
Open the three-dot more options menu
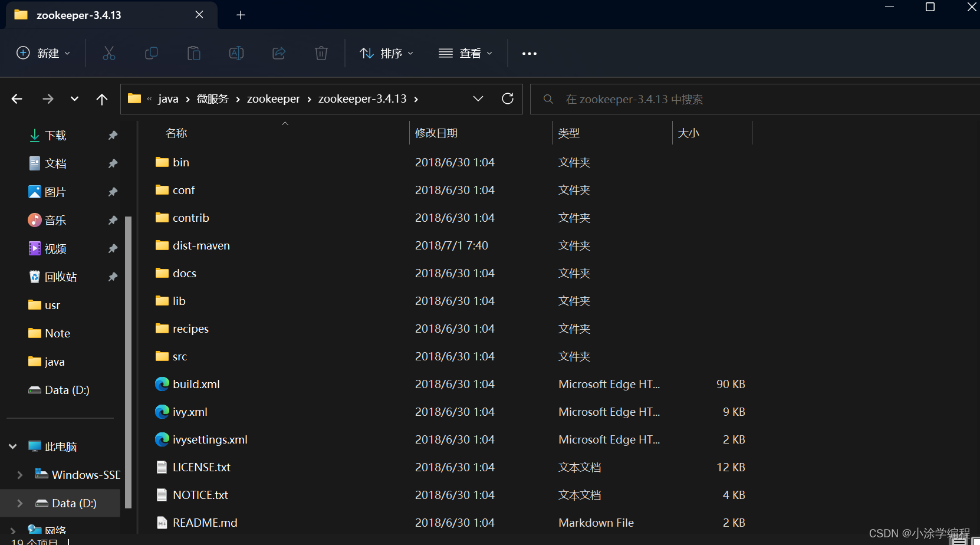[x=530, y=54]
